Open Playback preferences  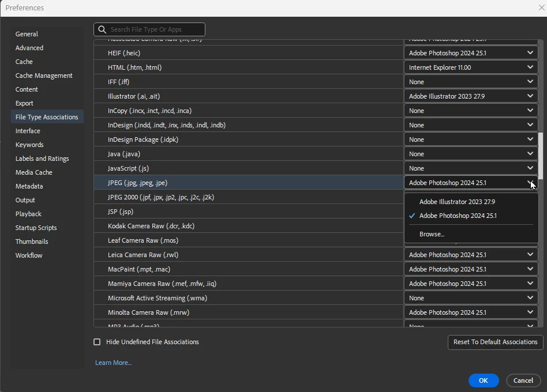(28, 214)
